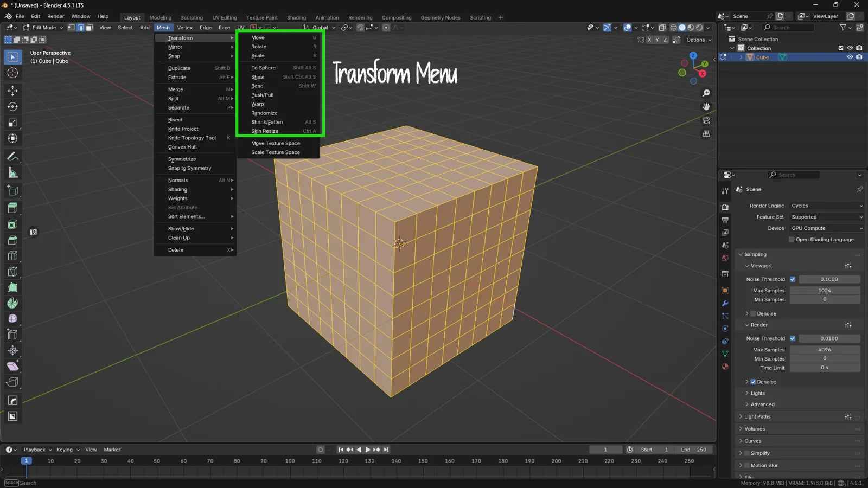This screenshot has width=868, height=488.
Task: Open Modifiers wrench tab in properties
Action: pos(725,303)
